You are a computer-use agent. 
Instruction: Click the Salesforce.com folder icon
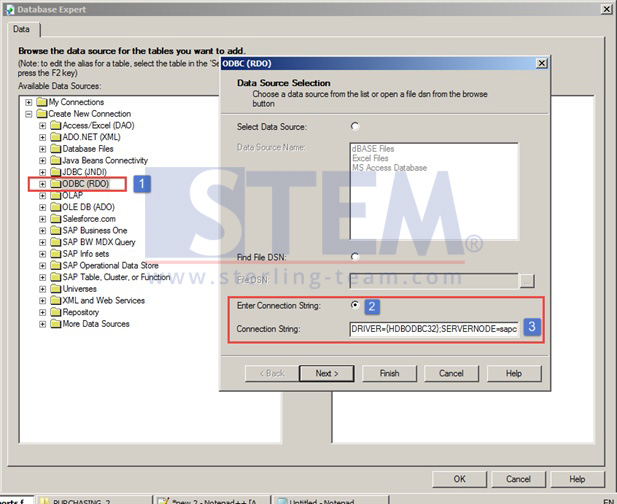pos(56,219)
